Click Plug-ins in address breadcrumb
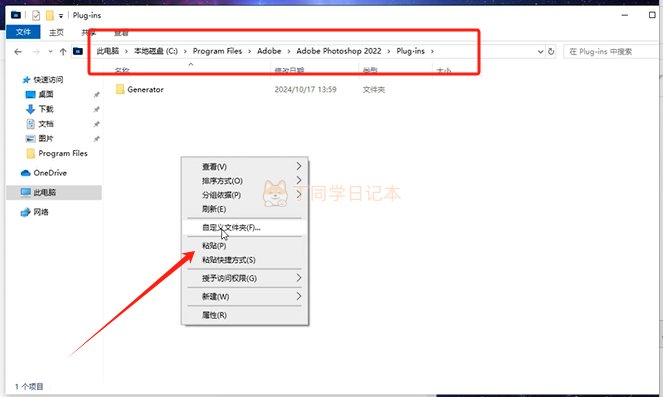The height and width of the screenshot is (397, 663). coord(411,51)
